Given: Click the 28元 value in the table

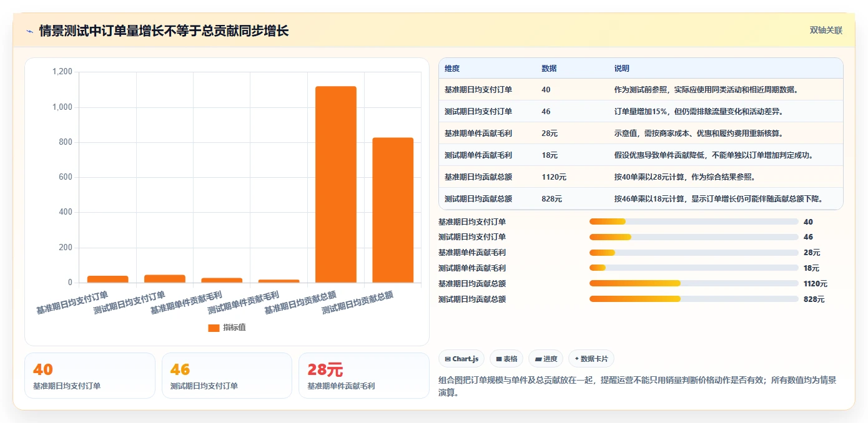Looking at the screenshot, I should pos(550,134).
